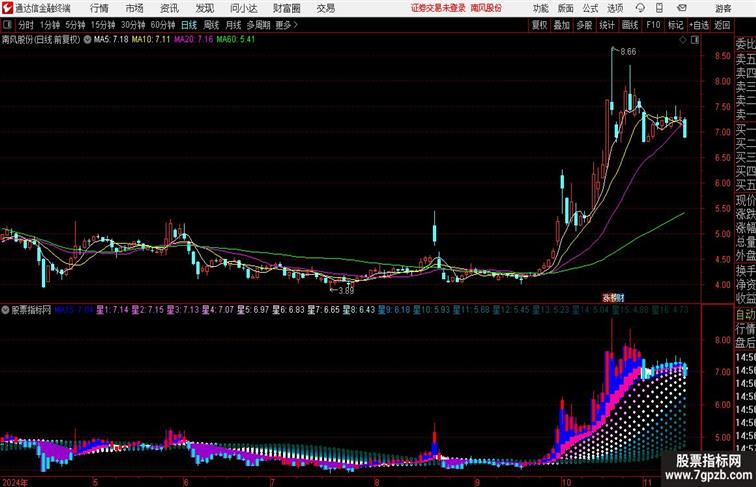The image size is (756, 487).
Task: Switch to 1分钟 period
Action: tap(50, 25)
